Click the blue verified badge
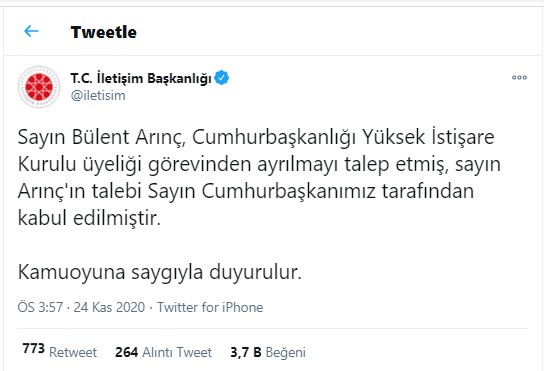Viewport: 544px width, 371px height. click(221, 78)
